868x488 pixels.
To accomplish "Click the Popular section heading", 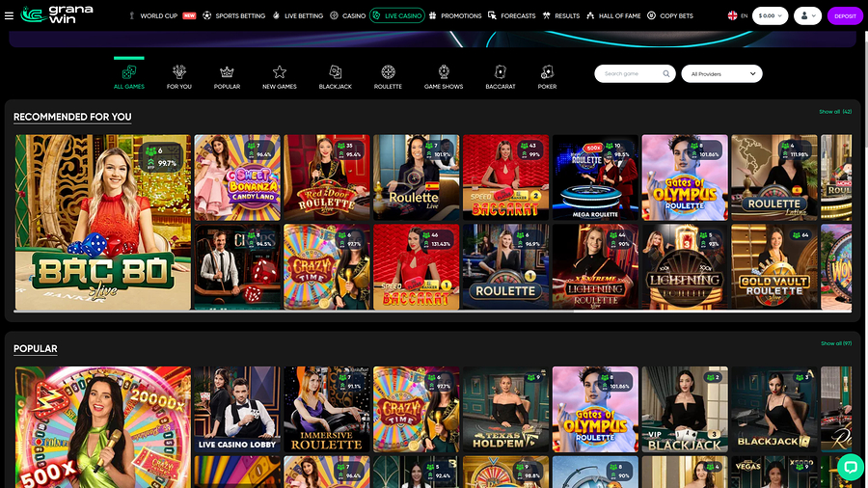I will 36,348.
